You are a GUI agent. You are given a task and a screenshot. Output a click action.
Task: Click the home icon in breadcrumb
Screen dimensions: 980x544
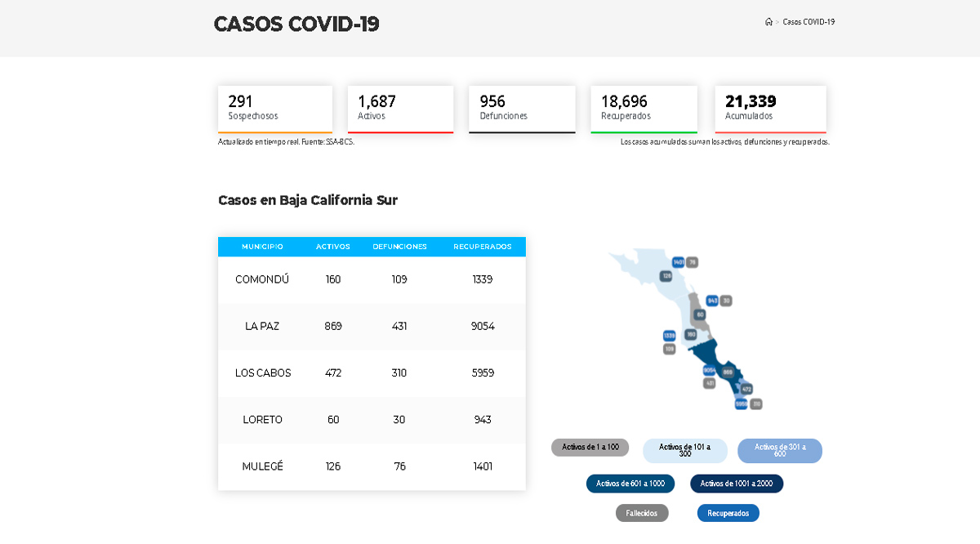pos(768,22)
